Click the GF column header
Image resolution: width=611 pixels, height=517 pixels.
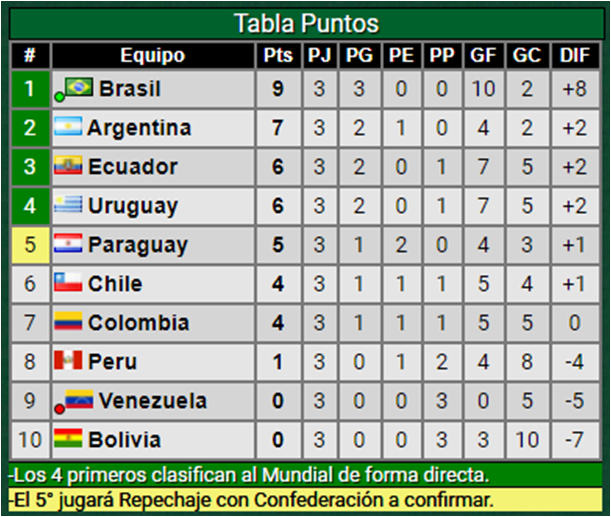pos(483,55)
